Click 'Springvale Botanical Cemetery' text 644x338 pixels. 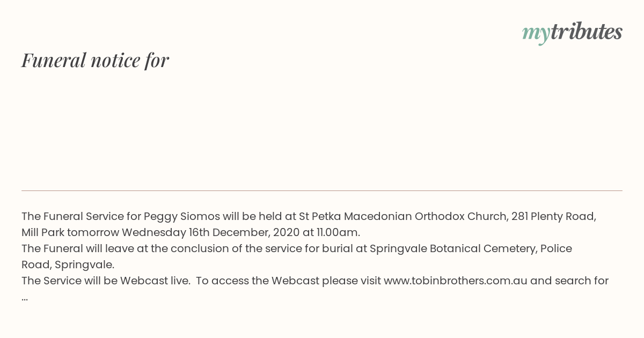[x=452, y=248]
